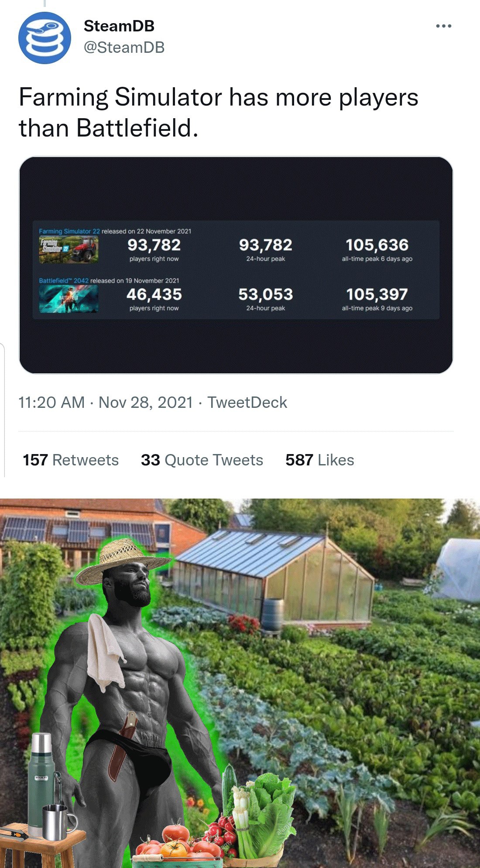Click Farming Simulator's 93,782 players right now figure

point(154,245)
